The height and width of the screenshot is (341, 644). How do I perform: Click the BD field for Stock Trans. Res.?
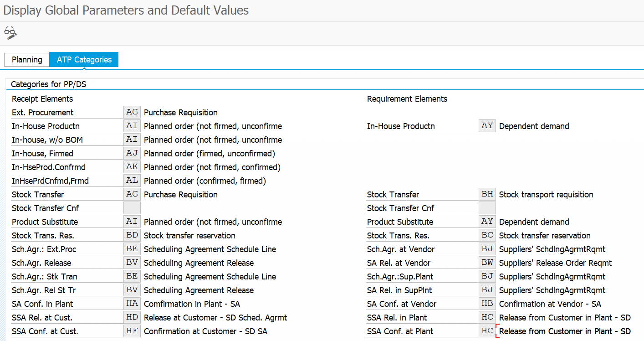[132, 235]
